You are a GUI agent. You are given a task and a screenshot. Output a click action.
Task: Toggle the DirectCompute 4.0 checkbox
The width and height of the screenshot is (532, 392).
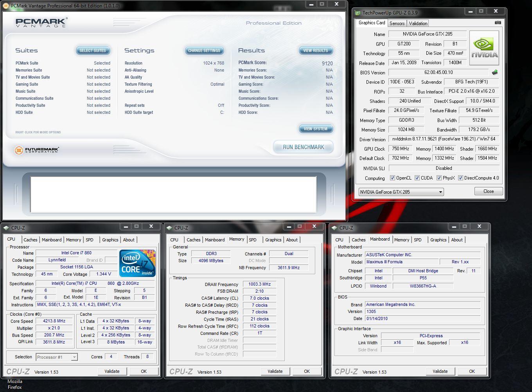click(460, 178)
